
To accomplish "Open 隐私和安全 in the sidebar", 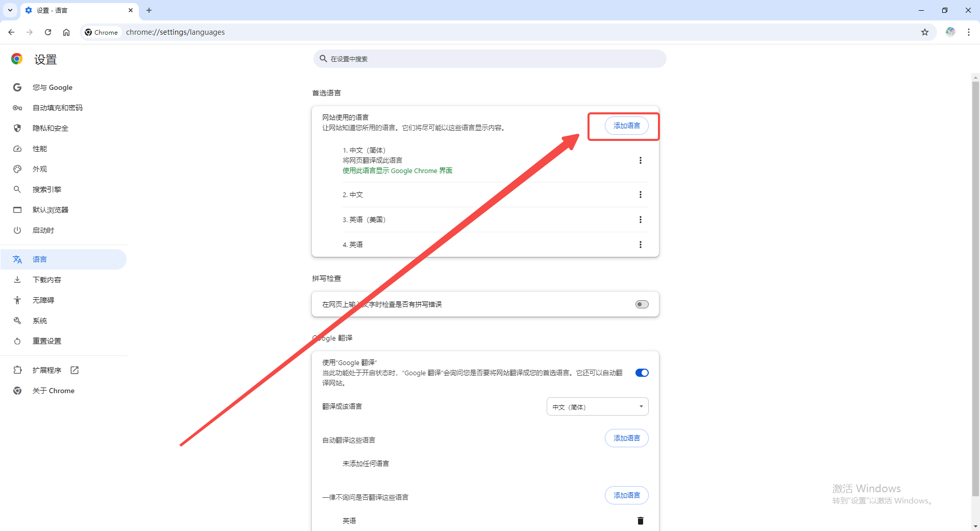I will pos(50,128).
